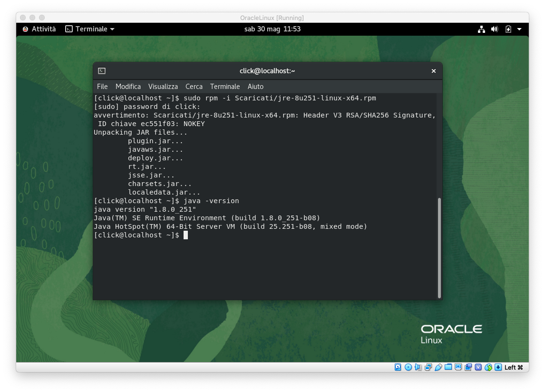Open the clock showing sab 30 mag 11:53

pyautogui.click(x=272, y=29)
